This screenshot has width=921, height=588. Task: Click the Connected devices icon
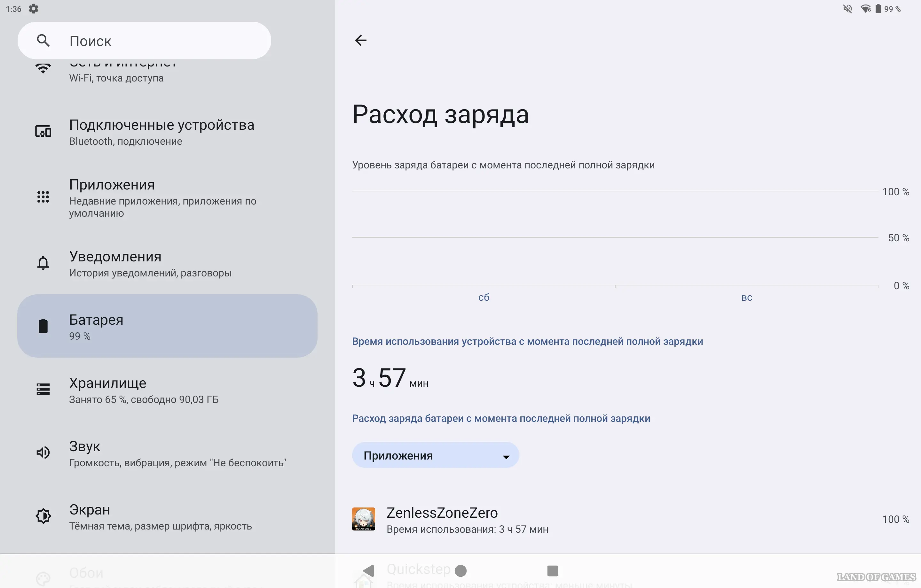point(43,132)
